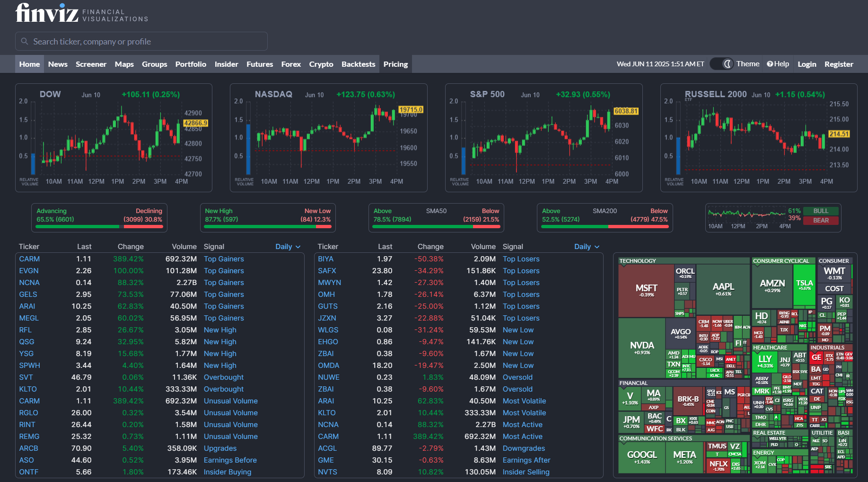Open the NVTS ticker link
Screen dimensions: 868x482
click(327, 472)
